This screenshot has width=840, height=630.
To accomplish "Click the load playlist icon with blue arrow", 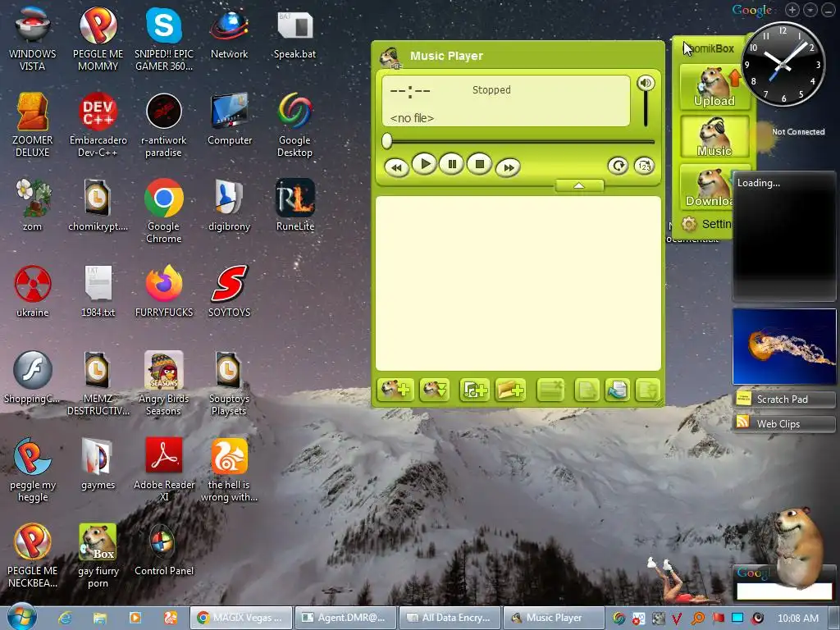I will pos(617,390).
